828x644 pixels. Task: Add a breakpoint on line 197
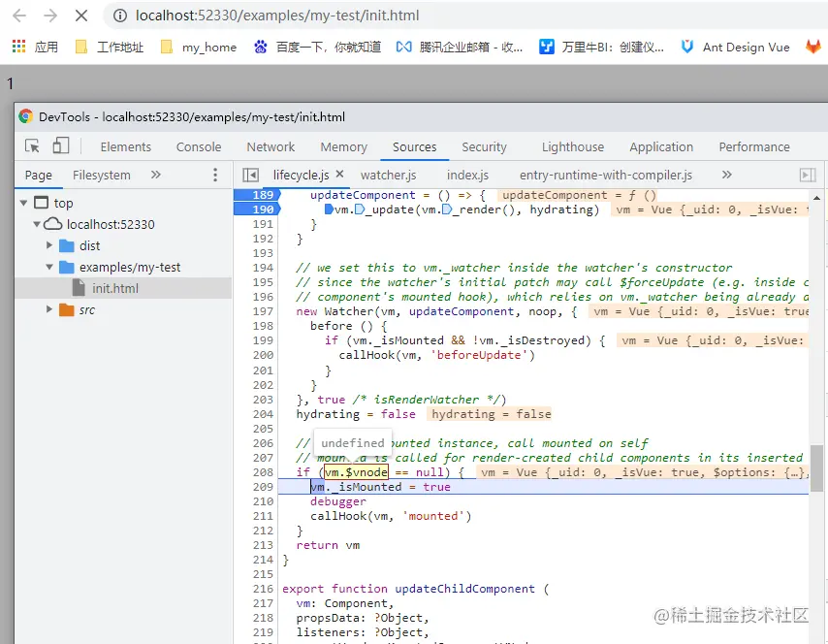pyautogui.click(x=263, y=311)
